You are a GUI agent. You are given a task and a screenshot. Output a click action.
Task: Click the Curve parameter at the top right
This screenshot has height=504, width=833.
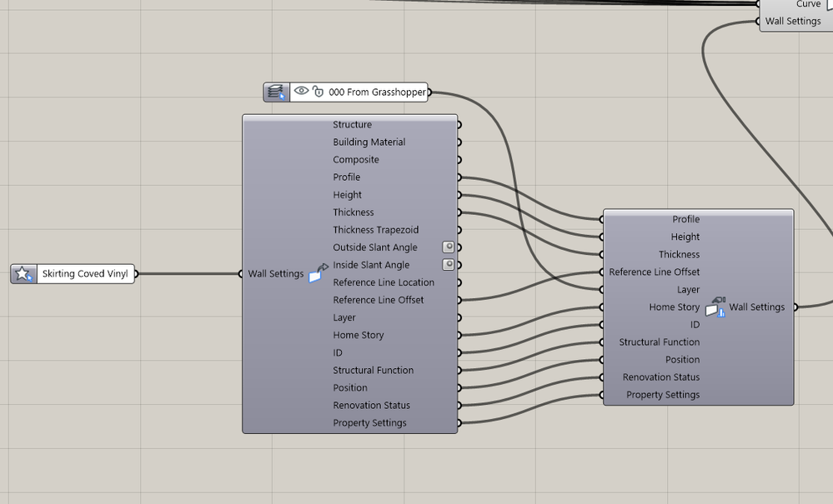[807, 4]
